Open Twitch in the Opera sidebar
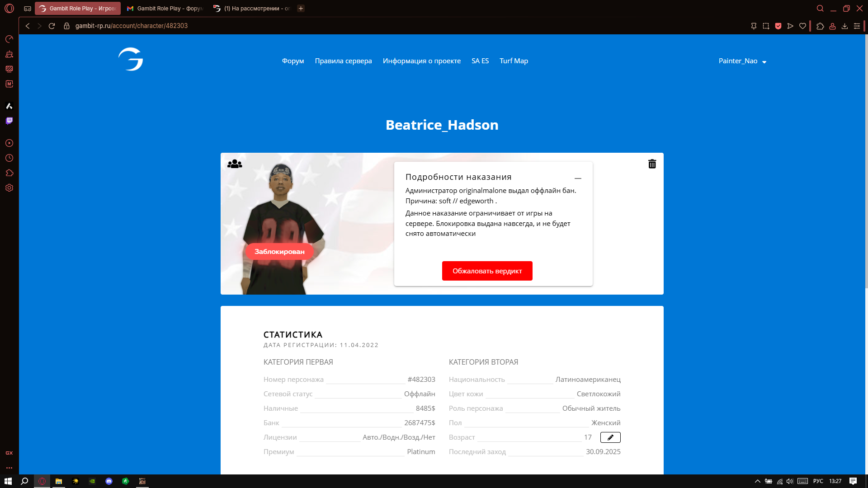Screen dimensions: 868x488 [x=9, y=121]
